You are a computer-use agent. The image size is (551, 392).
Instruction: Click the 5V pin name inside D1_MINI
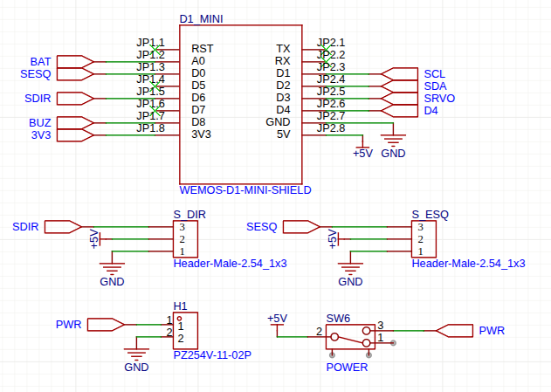tap(284, 134)
